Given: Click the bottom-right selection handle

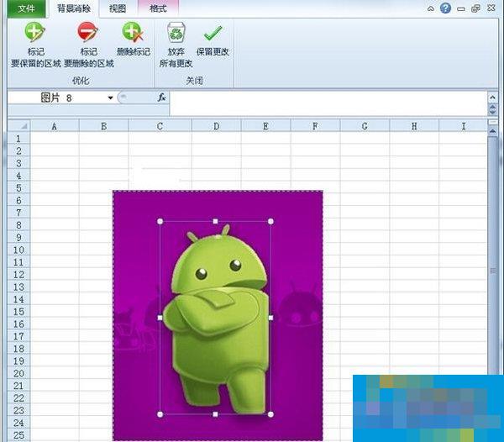Looking at the screenshot, I should (x=270, y=414).
